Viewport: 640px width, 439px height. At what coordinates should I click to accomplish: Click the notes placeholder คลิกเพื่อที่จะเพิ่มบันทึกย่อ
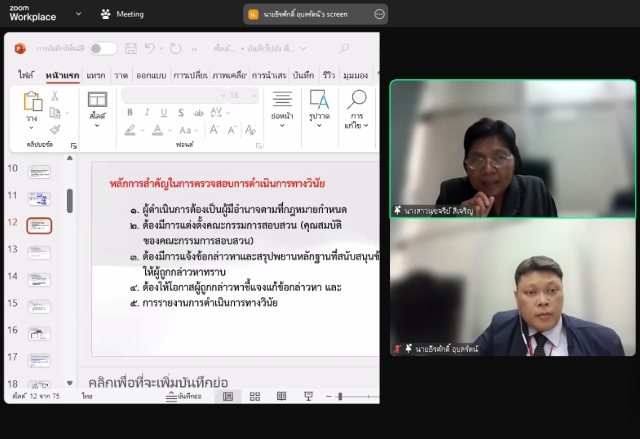click(x=158, y=382)
